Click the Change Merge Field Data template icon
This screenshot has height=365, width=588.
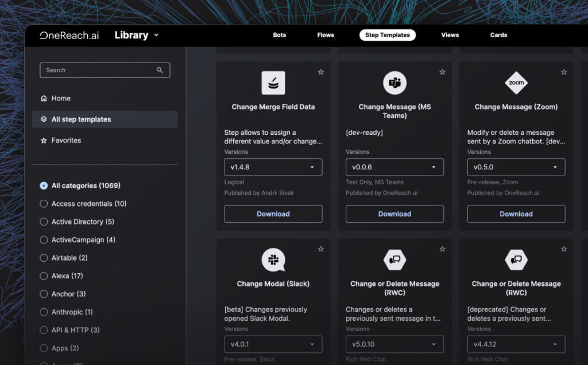click(x=273, y=82)
